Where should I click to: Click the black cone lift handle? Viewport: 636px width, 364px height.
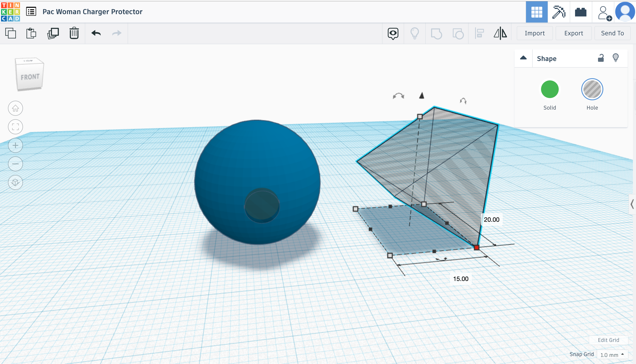click(x=422, y=95)
